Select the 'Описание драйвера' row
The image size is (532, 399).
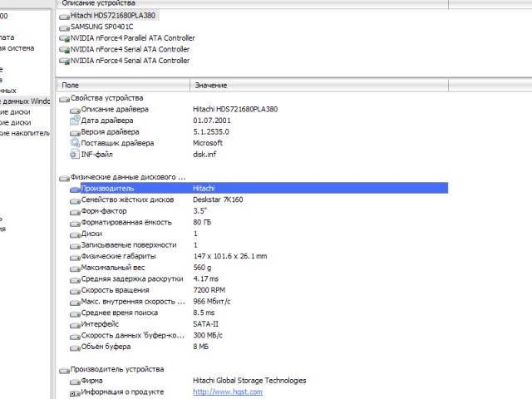(115, 109)
